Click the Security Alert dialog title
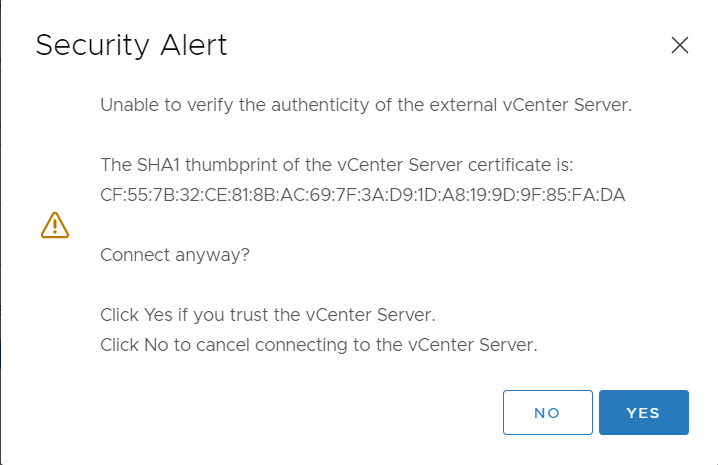Viewport: 718px width, 465px height. [131, 45]
